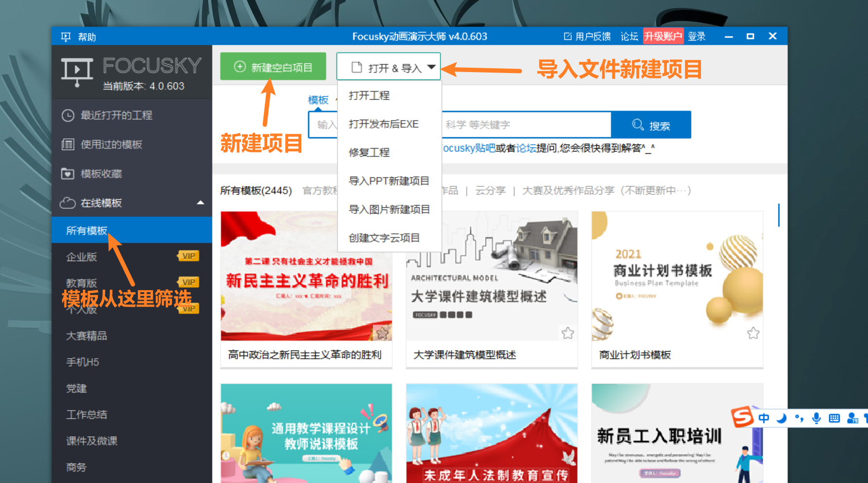Click the VIP badge beside 企业版

pyautogui.click(x=188, y=256)
